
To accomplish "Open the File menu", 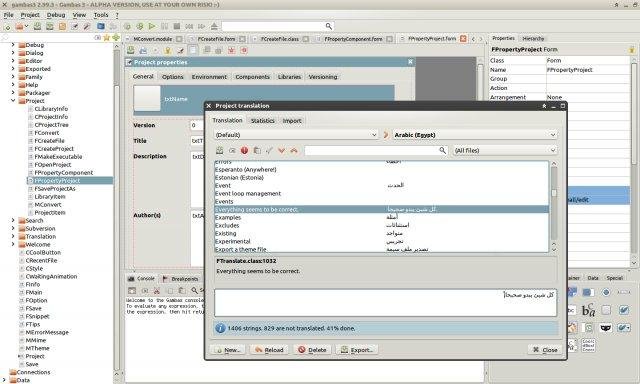I will pos(8,15).
